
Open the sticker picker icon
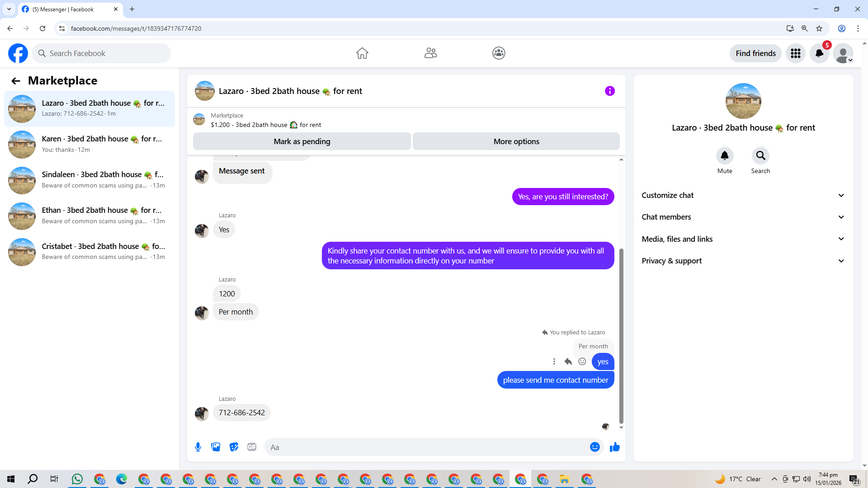tap(234, 447)
